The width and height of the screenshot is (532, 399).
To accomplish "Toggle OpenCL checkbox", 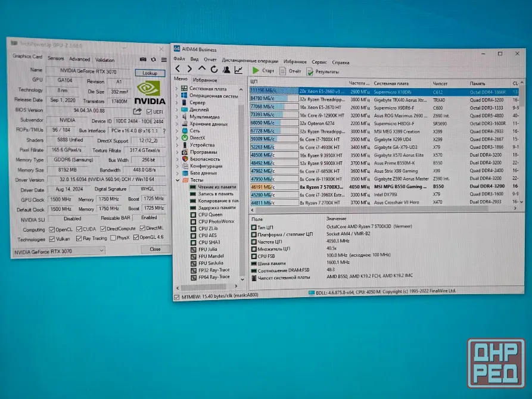I will [x=52, y=230].
